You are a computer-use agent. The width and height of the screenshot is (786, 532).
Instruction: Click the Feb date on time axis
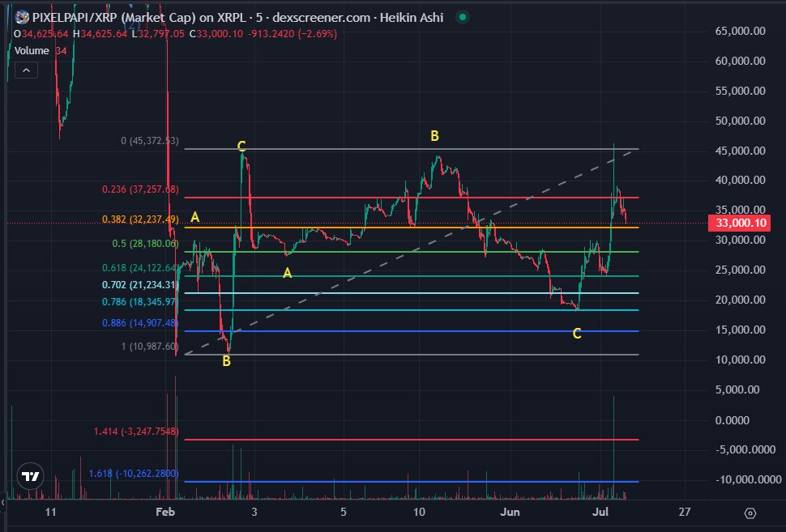pyautogui.click(x=165, y=512)
